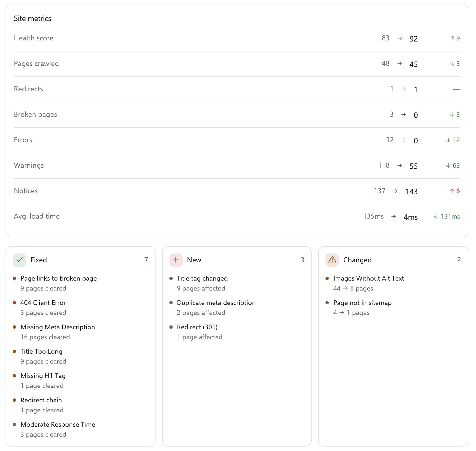Click the 'Site metrics' heading
Image resolution: width=476 pixels, height=451 pixels.
33,19
